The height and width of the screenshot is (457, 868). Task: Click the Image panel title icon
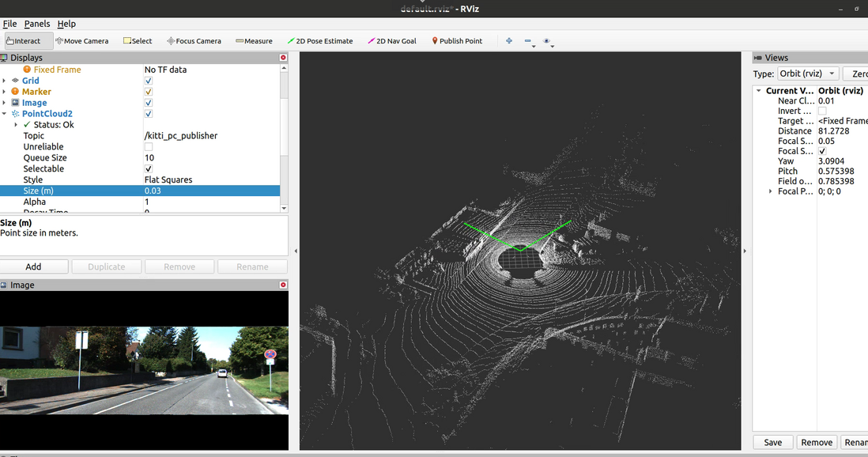[x=4, y=285]
